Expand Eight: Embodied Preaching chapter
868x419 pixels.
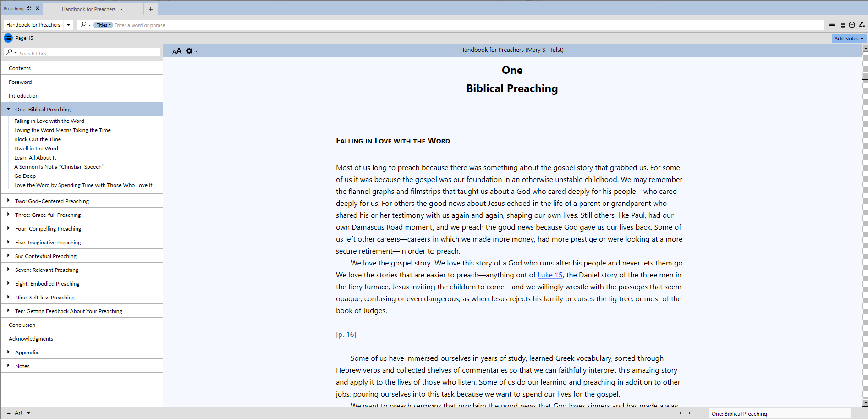[x=8, y=283]
